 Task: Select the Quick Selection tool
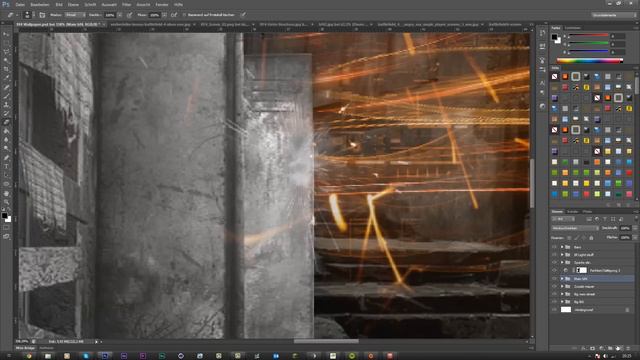pyautogui.click(x=6, y=60)
